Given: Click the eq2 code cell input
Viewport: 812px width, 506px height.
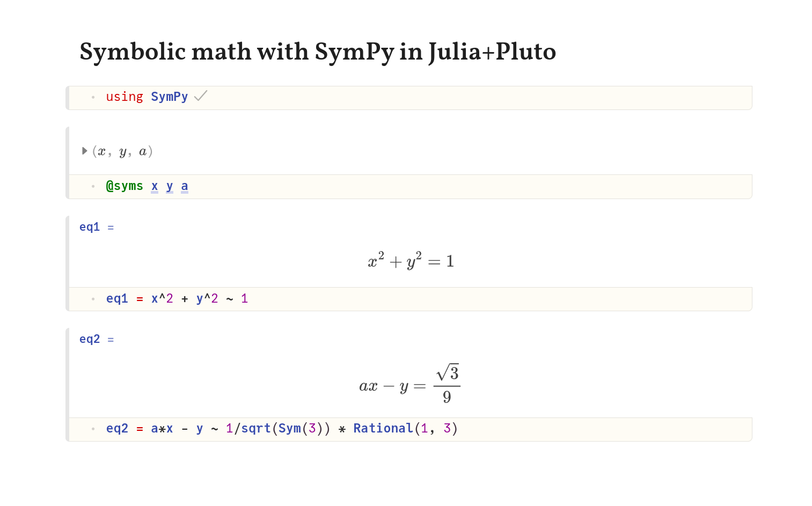Looking at the screenshot, I should 411,429.
